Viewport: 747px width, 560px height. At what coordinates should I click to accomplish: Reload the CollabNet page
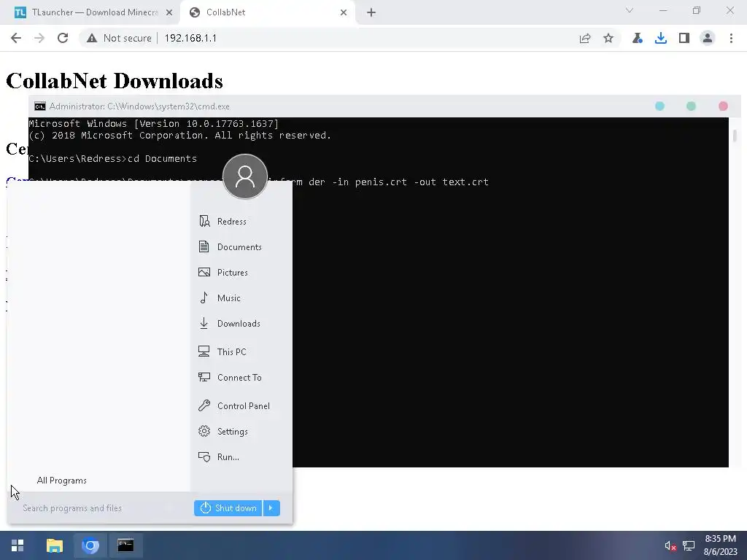pyautogui.click(x=63, y=38)
